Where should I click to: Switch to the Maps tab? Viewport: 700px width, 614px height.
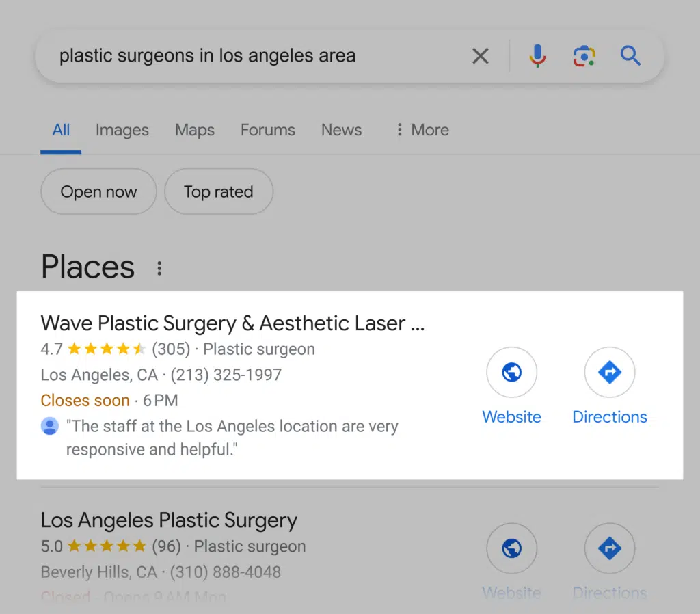coord(195,130)
